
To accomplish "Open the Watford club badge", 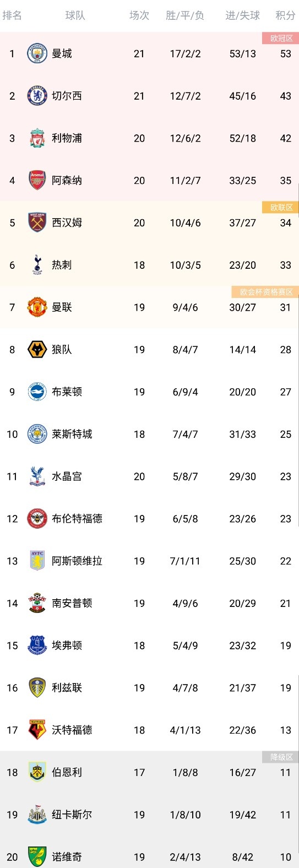I will (37, 730).
